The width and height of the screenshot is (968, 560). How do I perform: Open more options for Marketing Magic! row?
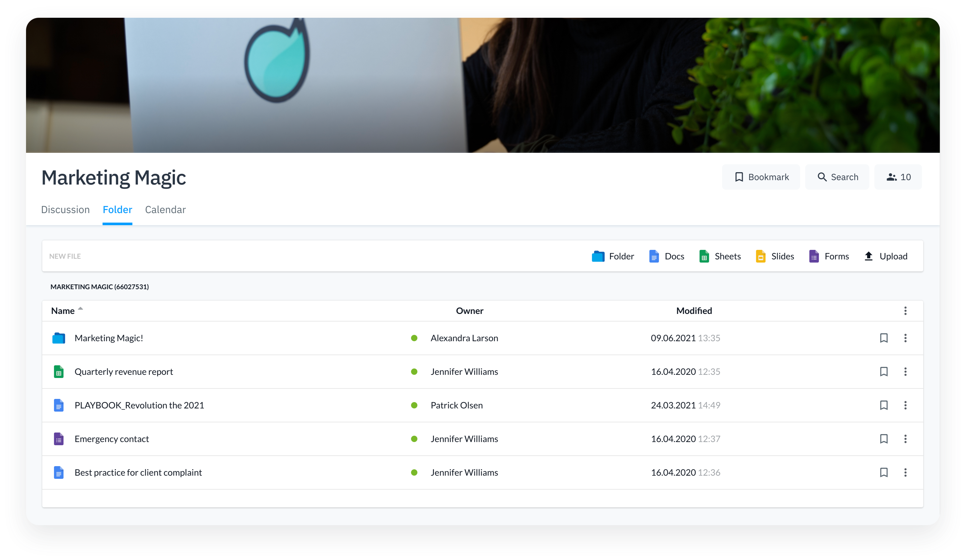[905, 338]
